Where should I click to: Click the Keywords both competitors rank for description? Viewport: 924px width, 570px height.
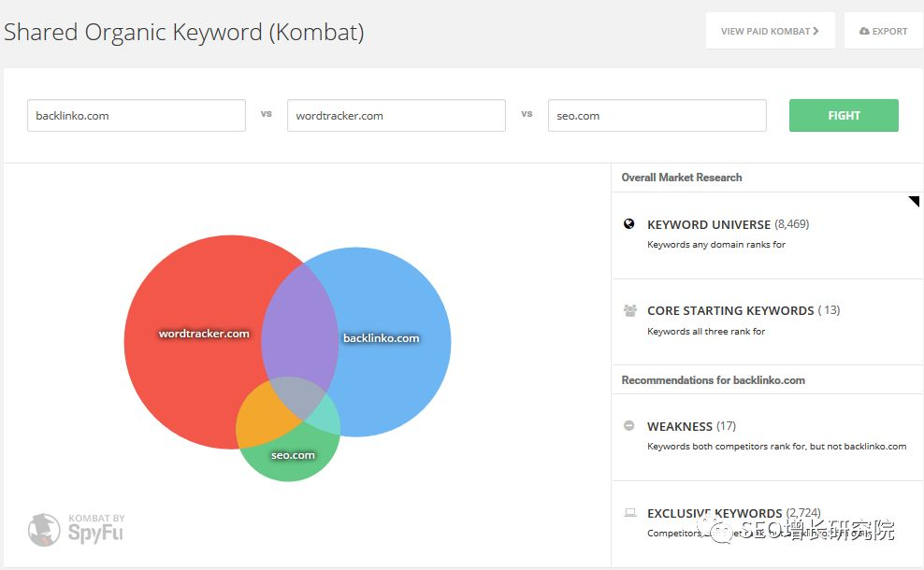776,447
